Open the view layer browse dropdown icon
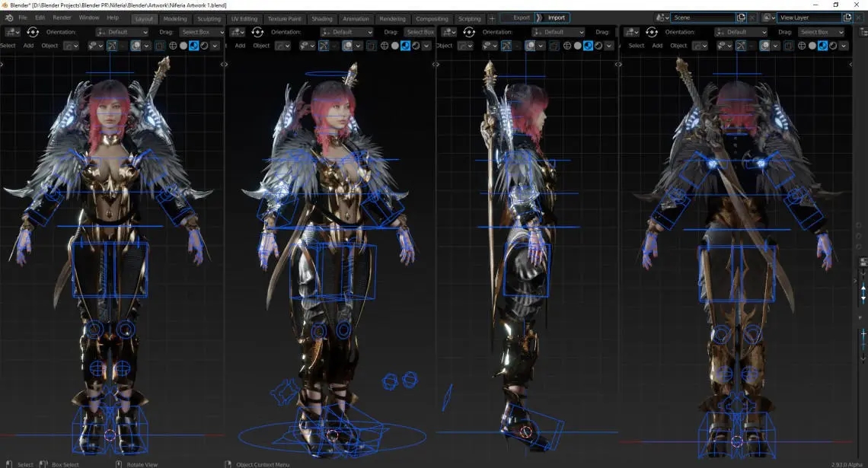This screenshot has width=868, height=468. click(x=768, y=18)
